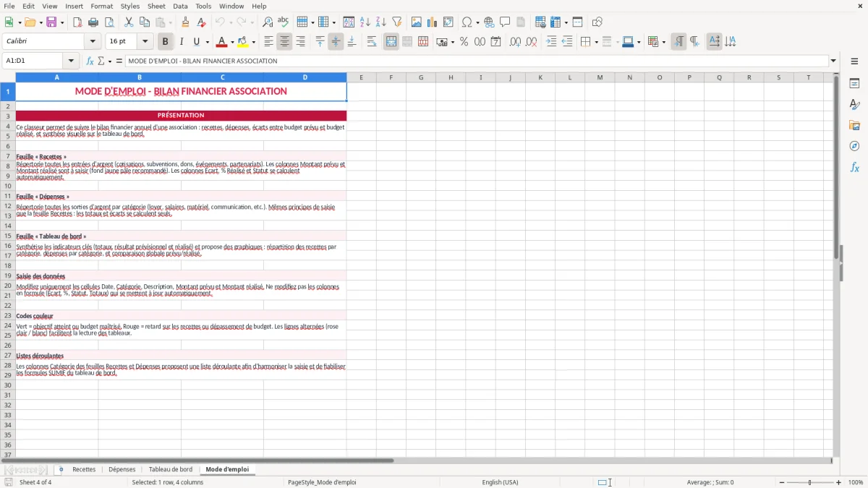Expand the Font Size dropdown
Viewport: 868px width, 488px height.
click(145, 42)
